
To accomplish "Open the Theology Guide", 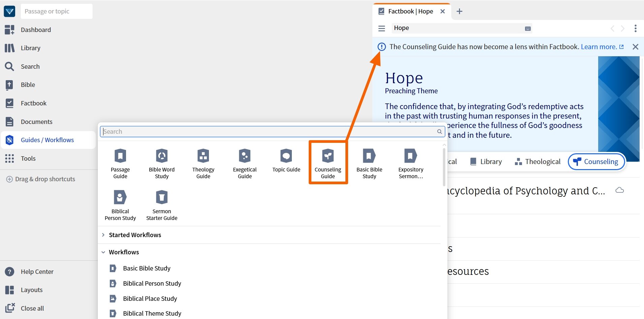I will pyautogui.click(x=203, y=163).
